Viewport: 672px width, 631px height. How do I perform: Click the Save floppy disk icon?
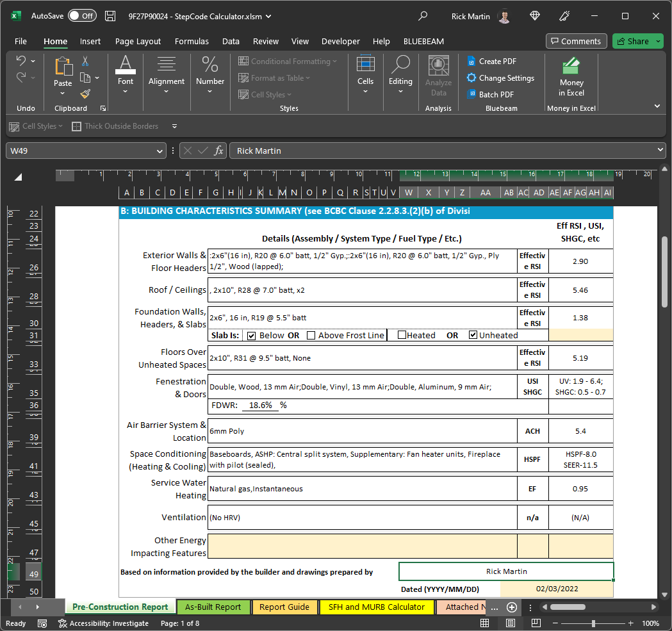click(x=110, y=16)
